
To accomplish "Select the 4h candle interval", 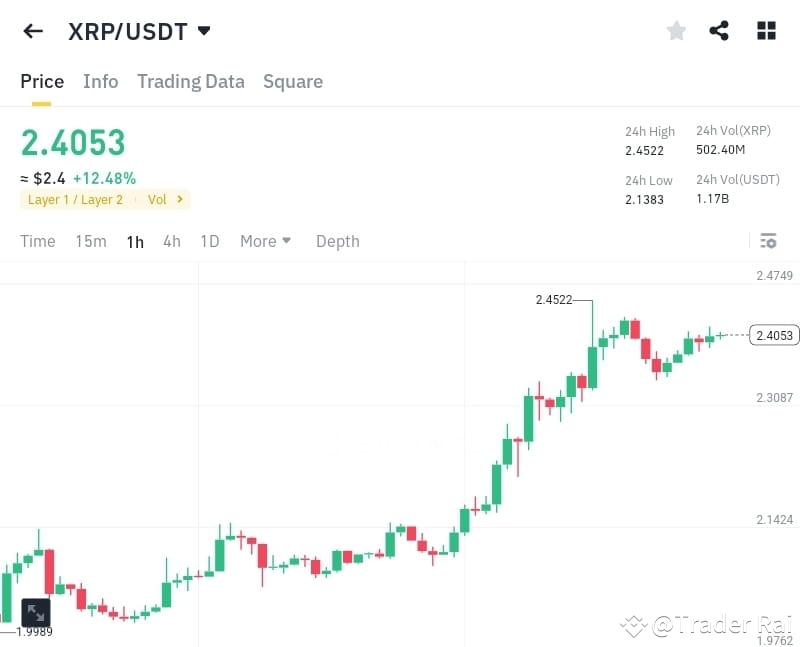I will [x=171, y=241].
